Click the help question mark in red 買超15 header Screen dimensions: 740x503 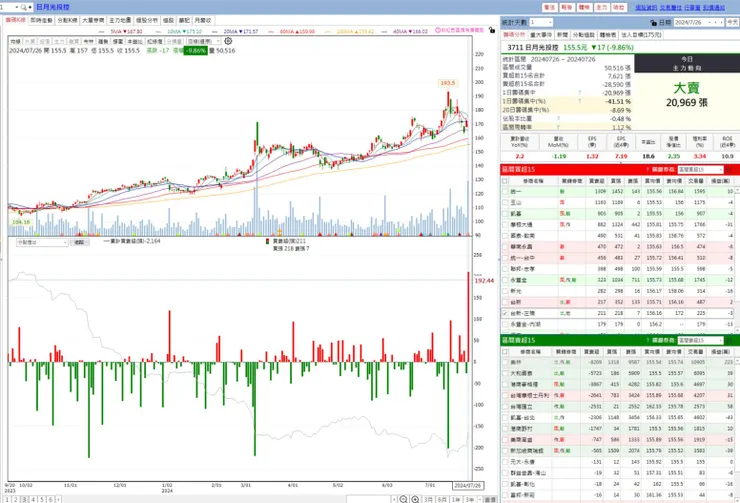pos(648,169)
